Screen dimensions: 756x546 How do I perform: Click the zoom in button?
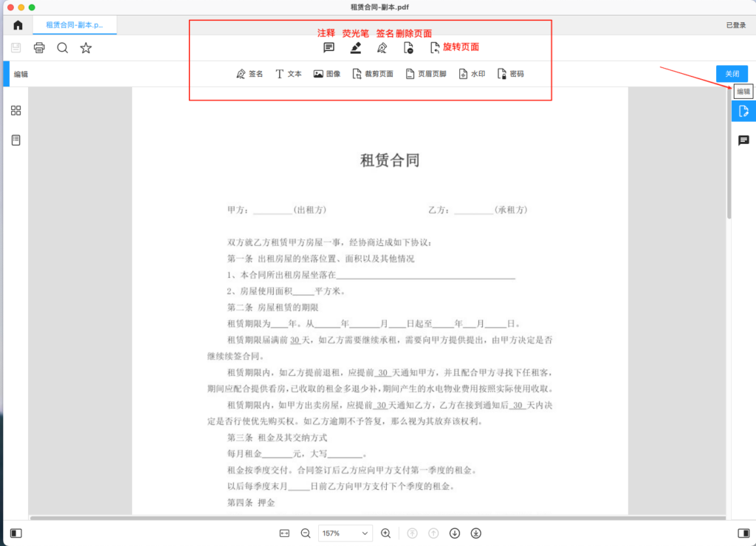point(385,533)
